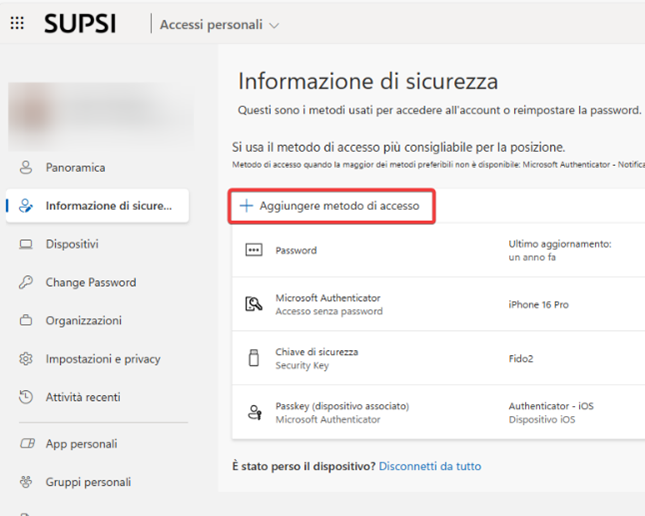
Task: Click the Change Password key icon
Action: pos(26,282)
